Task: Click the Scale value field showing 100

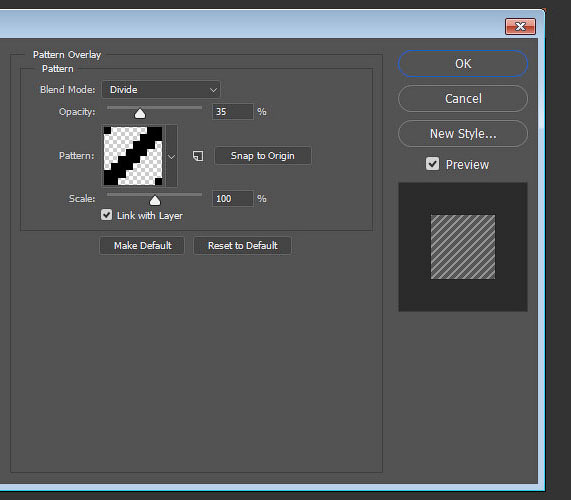Action: coord(233,198)
